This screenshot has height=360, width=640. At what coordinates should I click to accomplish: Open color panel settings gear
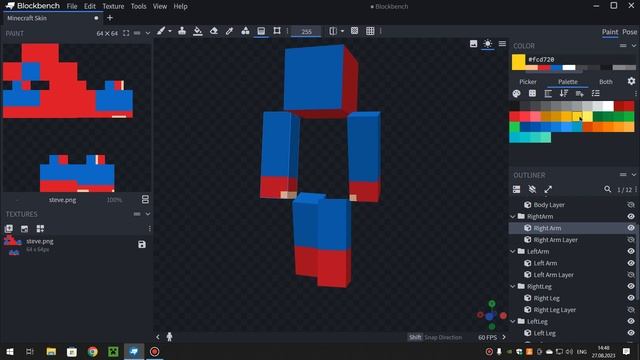pos(631,81)
